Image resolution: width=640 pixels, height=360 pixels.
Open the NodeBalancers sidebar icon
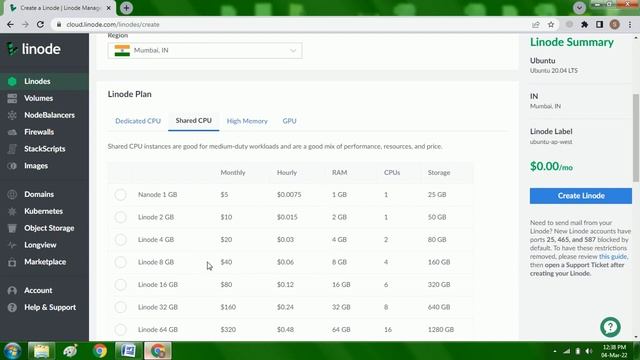click(x=12, y=115)
